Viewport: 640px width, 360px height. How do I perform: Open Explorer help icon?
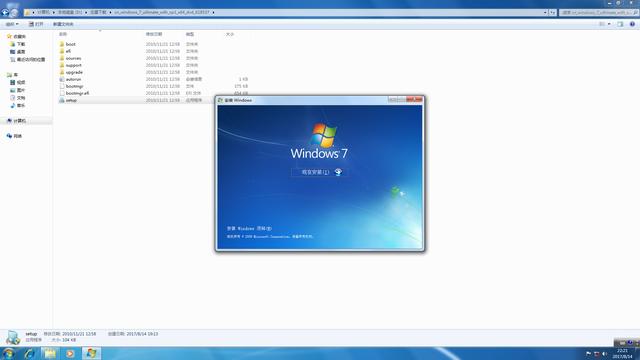(632, 24)
